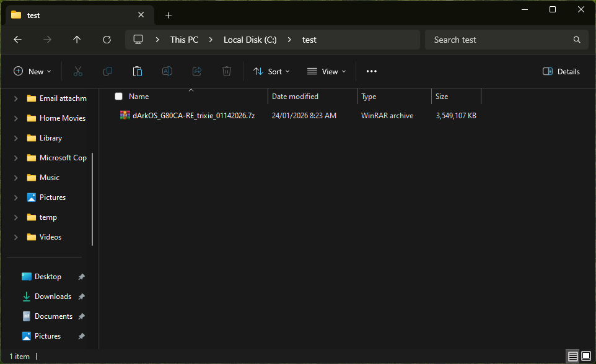Image resolution: width=596 pixels, height=364 pixels.
Task: Click the Delete trash icon
Action: point(227,71)
